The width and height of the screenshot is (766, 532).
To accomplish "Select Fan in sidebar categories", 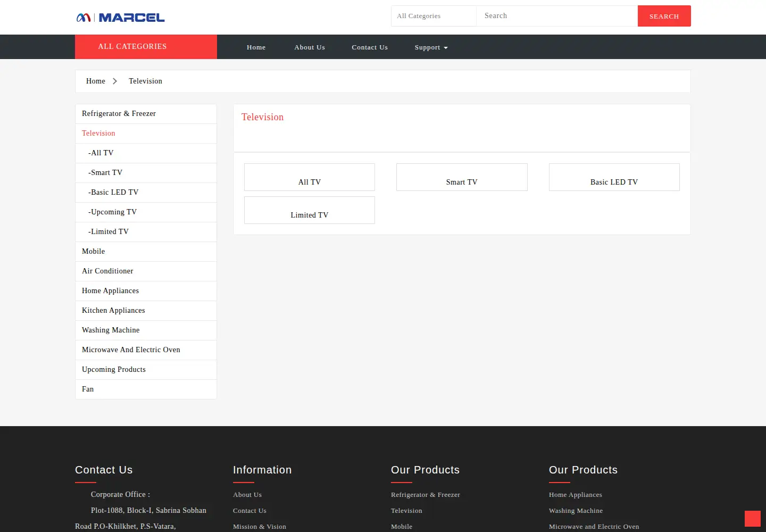I will click(146, 389).
